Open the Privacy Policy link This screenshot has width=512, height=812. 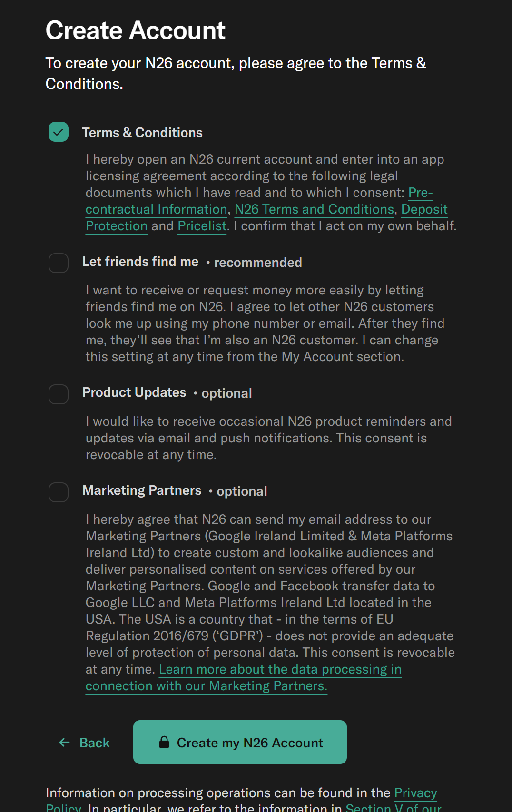click(415, 793)
